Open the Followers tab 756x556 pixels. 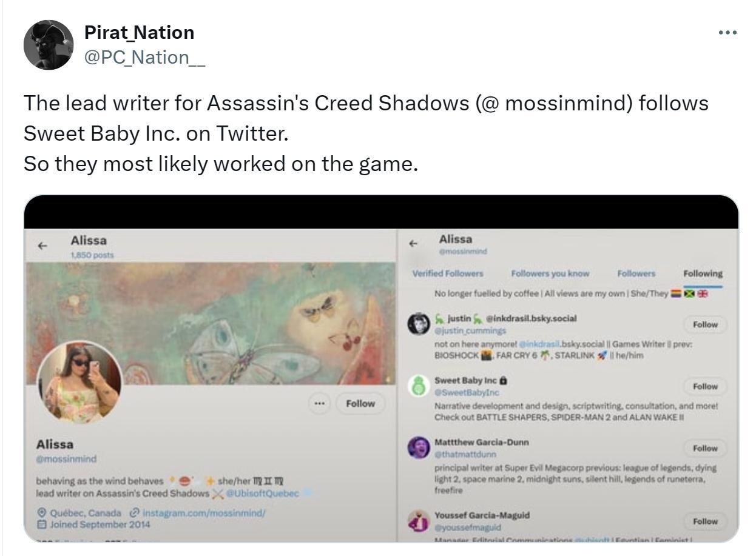click(x=636, y=273)
